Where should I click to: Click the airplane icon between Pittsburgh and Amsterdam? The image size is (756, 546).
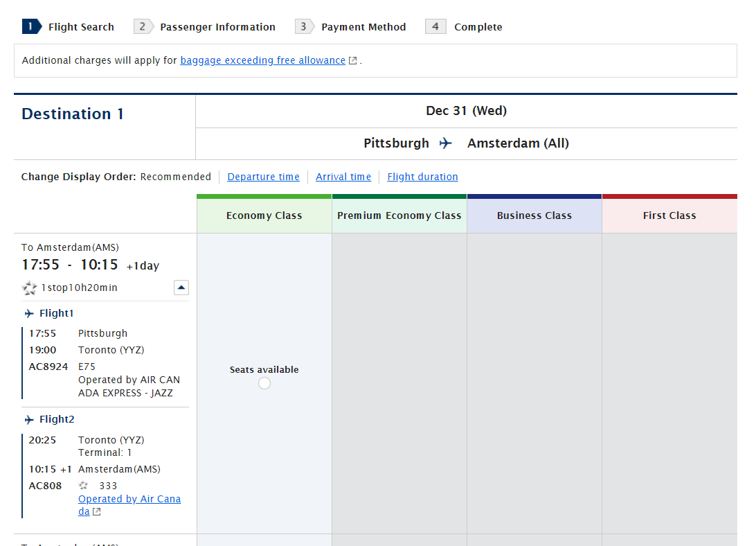coord(446,143)
